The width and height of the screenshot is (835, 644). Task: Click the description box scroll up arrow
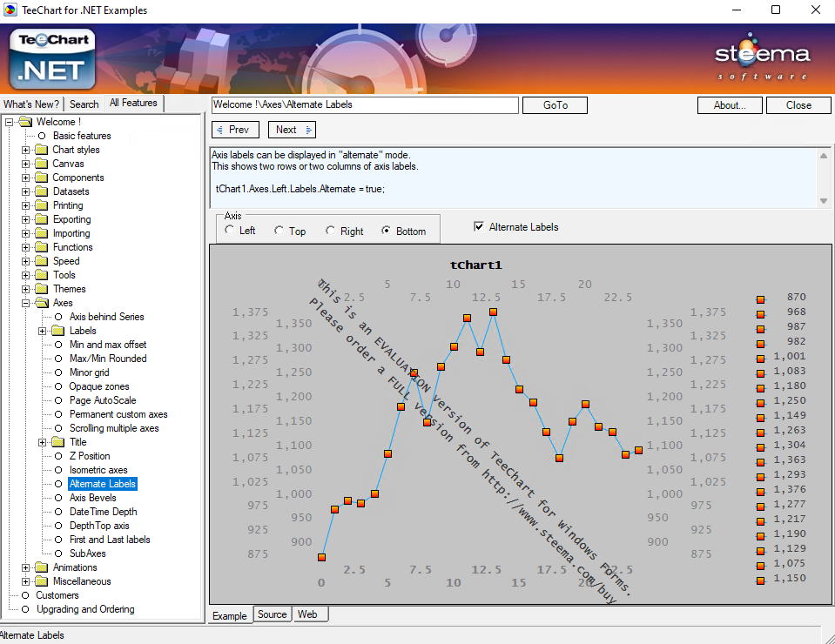click(824, 156)
